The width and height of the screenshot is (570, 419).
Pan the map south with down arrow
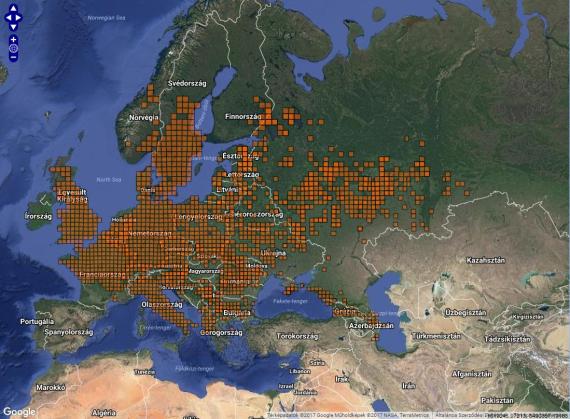pos(13,27)
